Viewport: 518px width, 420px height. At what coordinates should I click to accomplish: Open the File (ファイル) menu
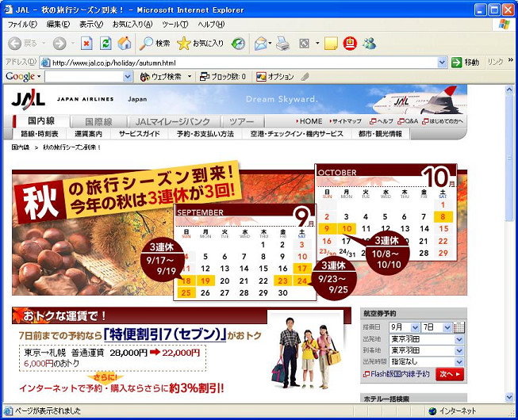click(22, 24)
